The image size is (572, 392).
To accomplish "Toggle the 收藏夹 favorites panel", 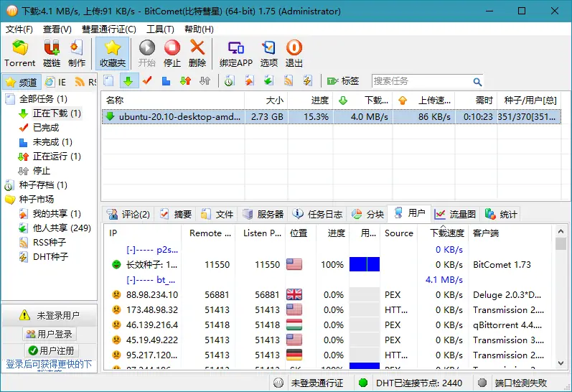I will 113,53.
